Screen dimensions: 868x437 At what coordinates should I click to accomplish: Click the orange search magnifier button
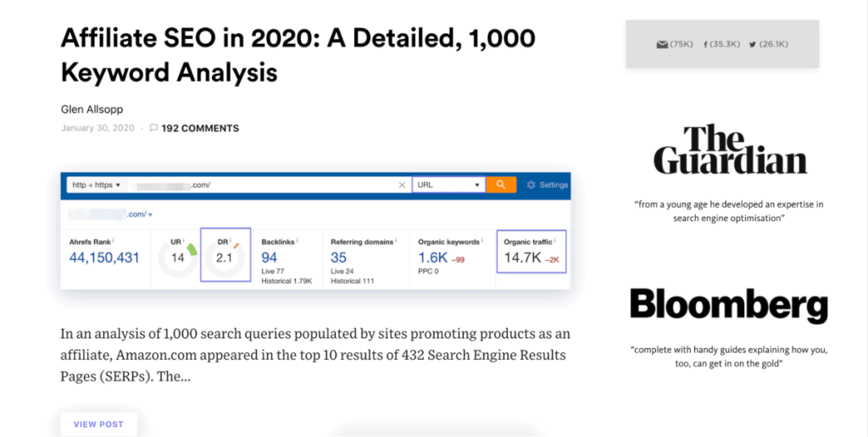[x=501, y=185]
